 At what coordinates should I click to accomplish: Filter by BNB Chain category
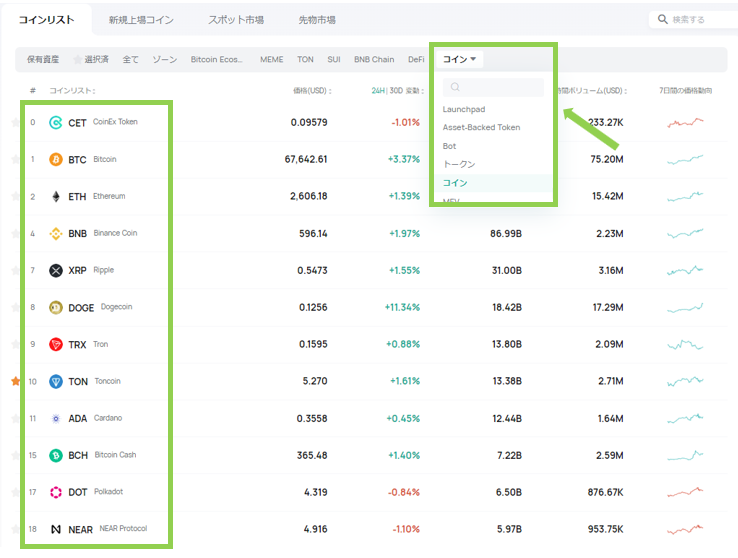point(374,59)
